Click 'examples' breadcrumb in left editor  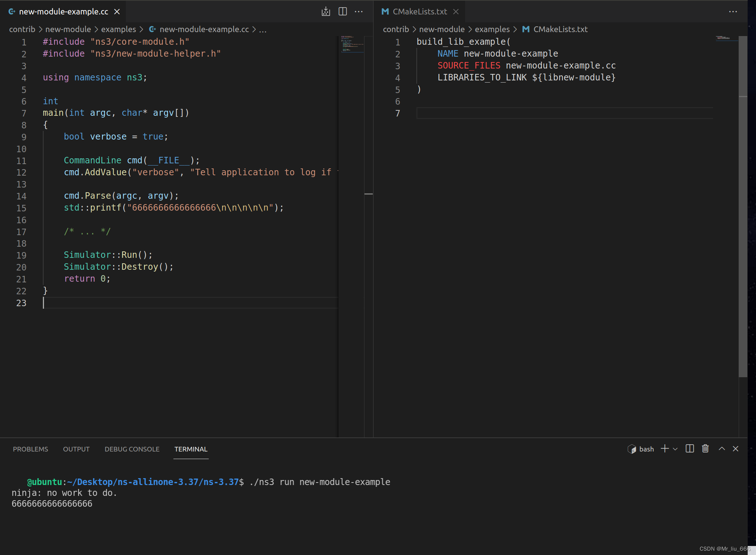click(x=118, y=29)
